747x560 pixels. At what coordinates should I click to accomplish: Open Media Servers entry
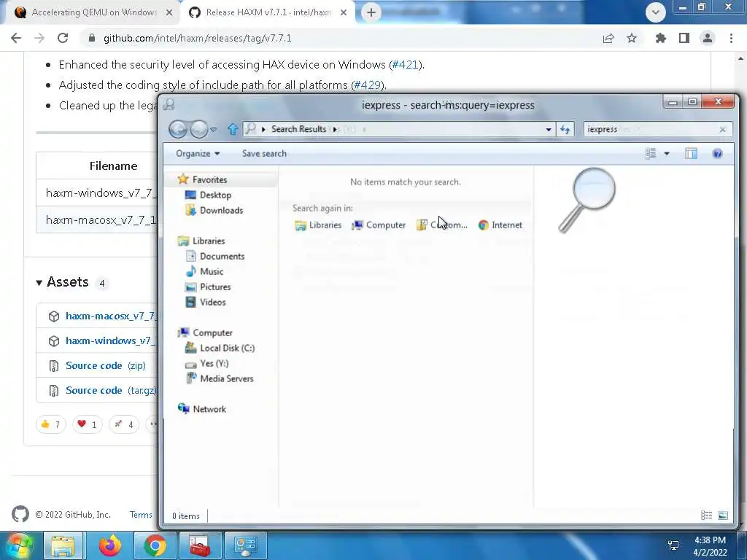click(x=220, y=378)
